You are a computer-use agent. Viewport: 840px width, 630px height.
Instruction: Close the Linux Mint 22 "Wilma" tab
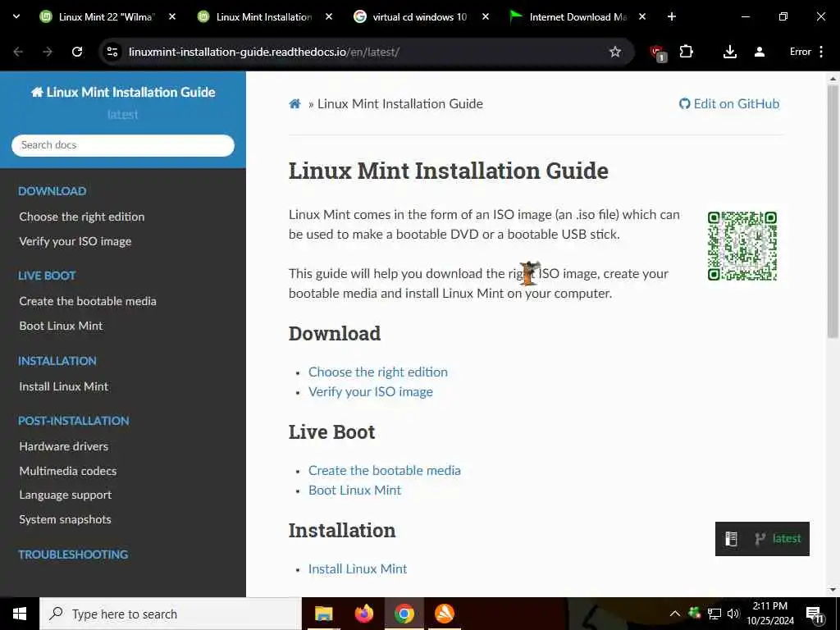172,17
